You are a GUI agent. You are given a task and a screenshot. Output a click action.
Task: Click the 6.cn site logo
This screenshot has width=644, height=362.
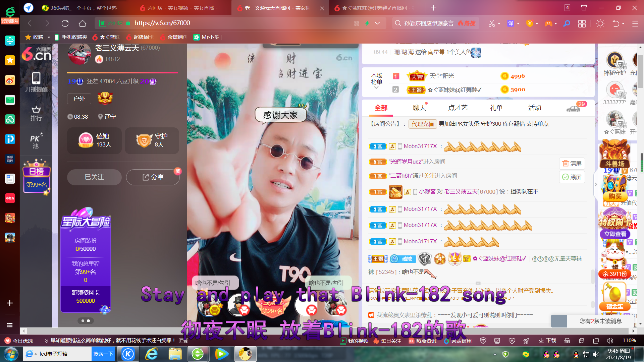[x=37, y=54]
